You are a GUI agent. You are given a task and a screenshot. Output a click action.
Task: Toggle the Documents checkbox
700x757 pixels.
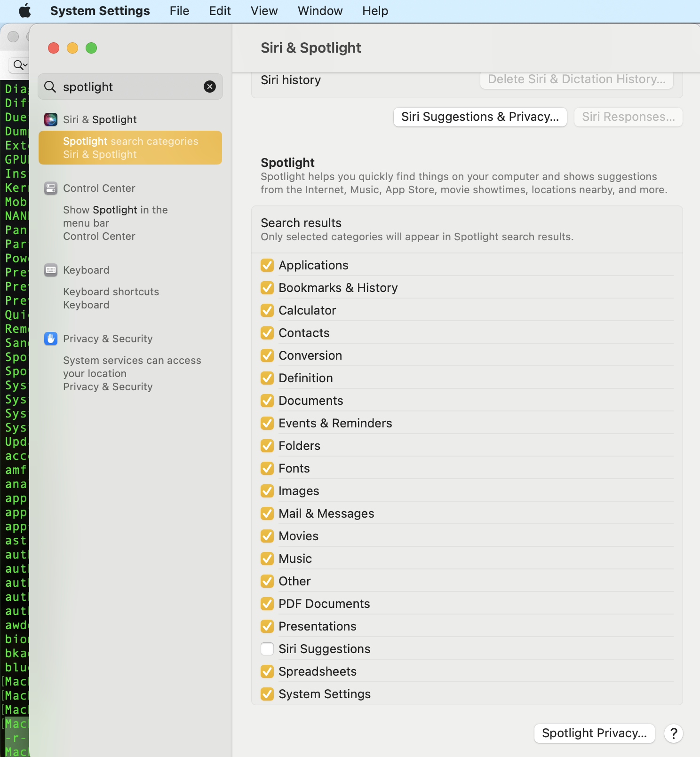click(x=267, y=401)
